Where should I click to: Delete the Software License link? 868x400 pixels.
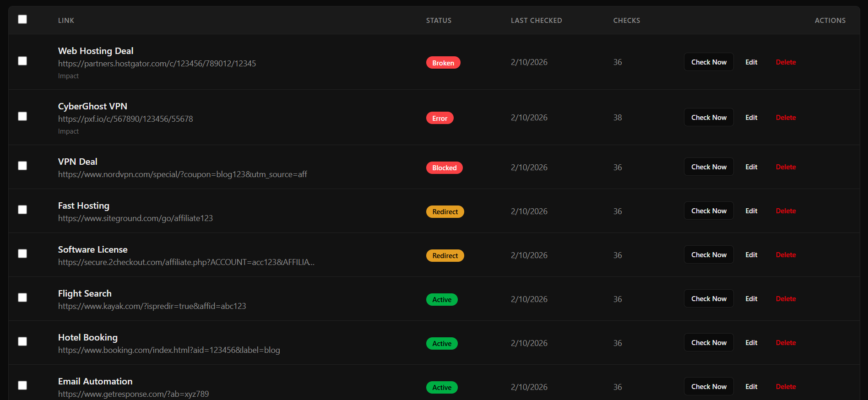click(786, 255)
